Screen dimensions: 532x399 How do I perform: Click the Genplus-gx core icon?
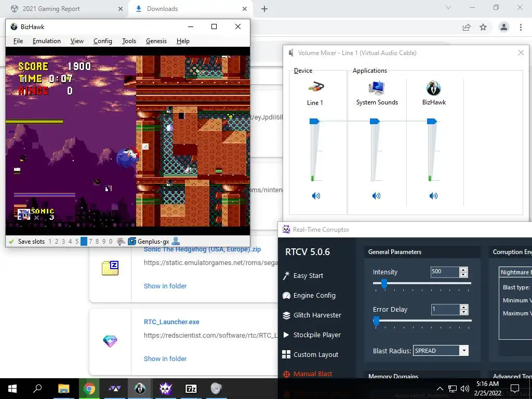pos(131,242)
